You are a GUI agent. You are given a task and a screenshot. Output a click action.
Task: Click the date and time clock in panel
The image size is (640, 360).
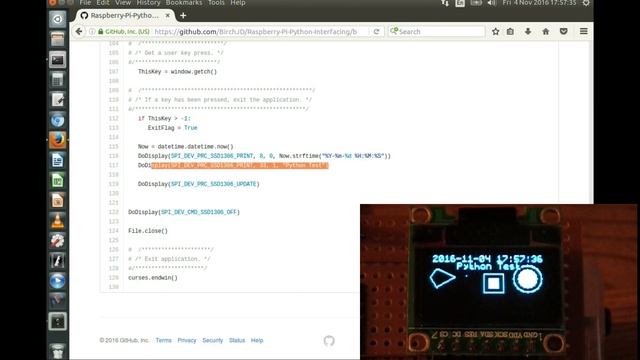[x=539, y=3]
